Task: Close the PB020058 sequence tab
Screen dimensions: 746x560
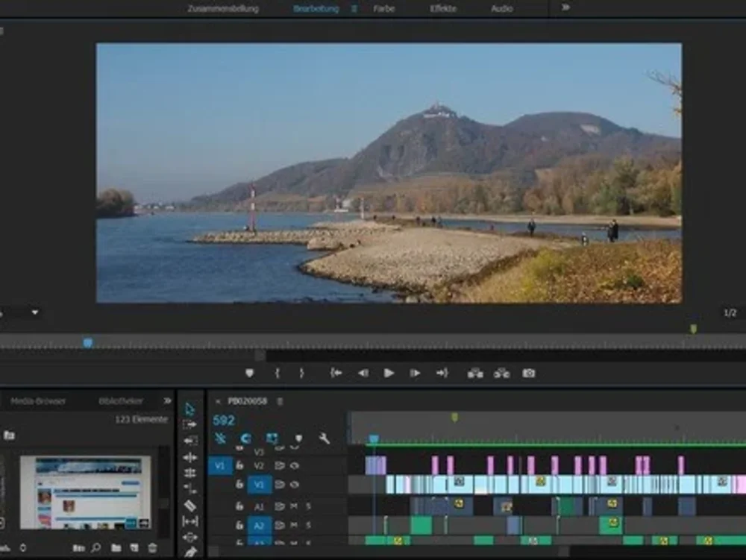Action: click(x=218, y=402)
